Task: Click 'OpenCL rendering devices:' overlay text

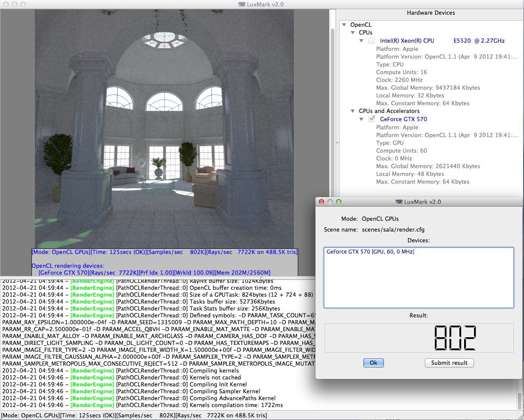Action: point(68,266)
